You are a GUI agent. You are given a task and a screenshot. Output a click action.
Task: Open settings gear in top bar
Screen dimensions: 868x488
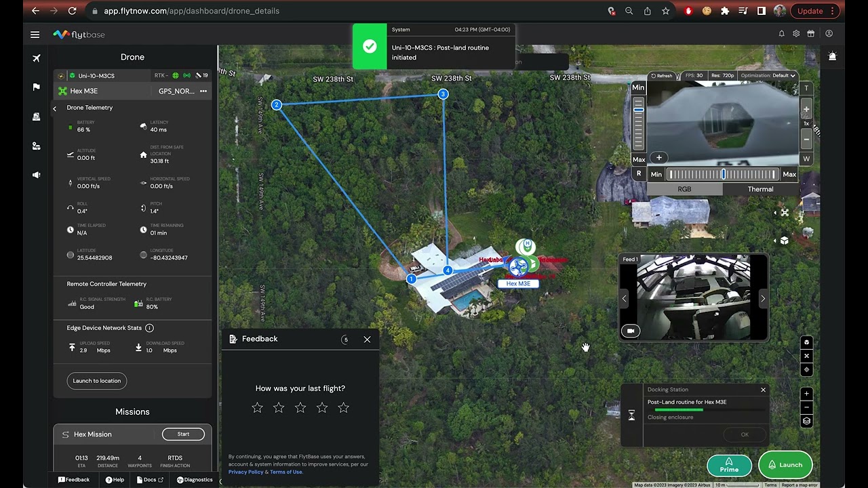click(796, 34)
